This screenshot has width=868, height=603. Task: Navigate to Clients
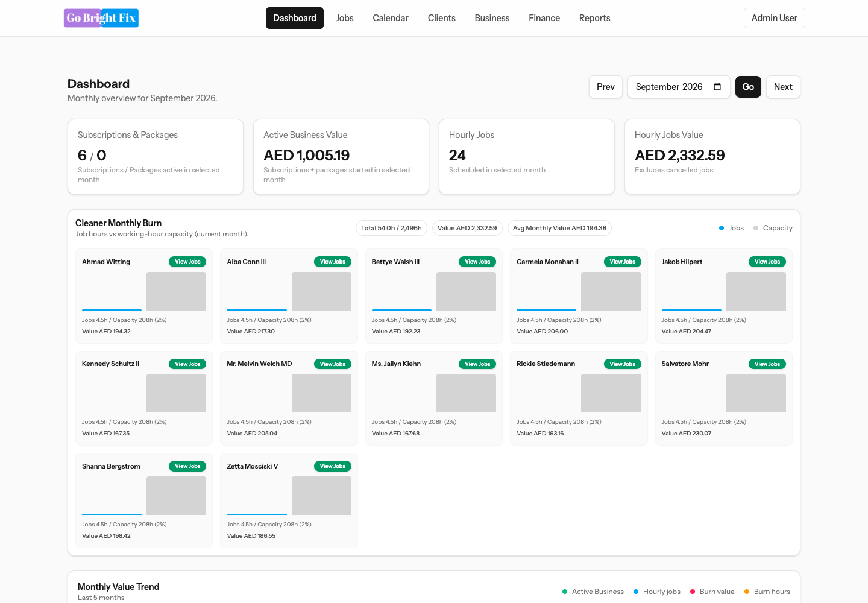click(442, 18)
